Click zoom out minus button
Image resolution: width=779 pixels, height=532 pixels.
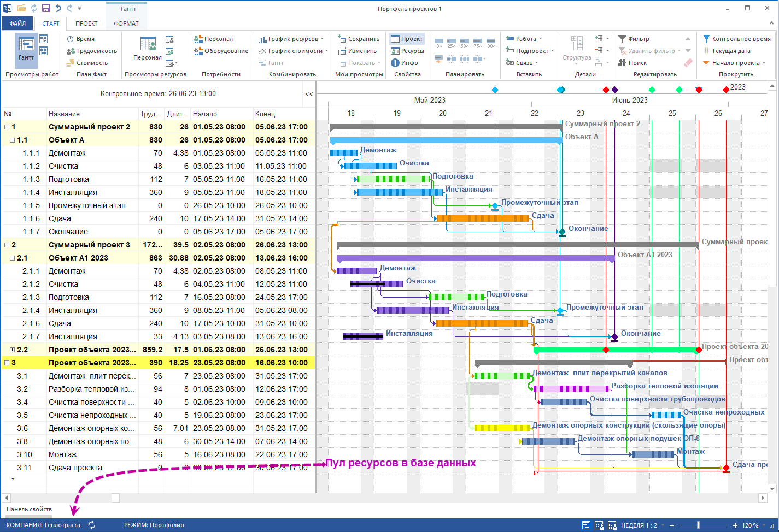[672, 525]
